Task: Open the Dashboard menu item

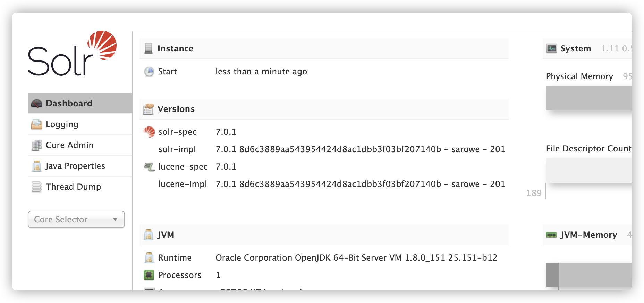Action: click(69, 104)
